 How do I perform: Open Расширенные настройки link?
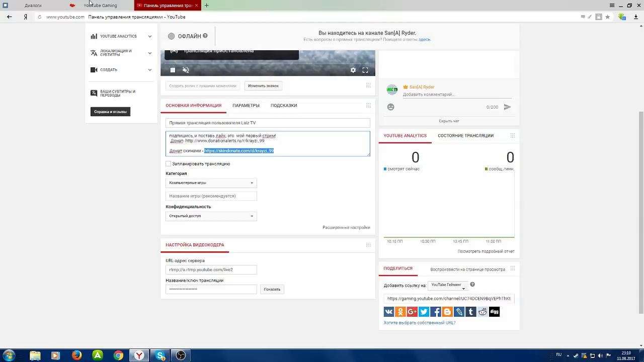pyautogui.click(x=346, y=227)
